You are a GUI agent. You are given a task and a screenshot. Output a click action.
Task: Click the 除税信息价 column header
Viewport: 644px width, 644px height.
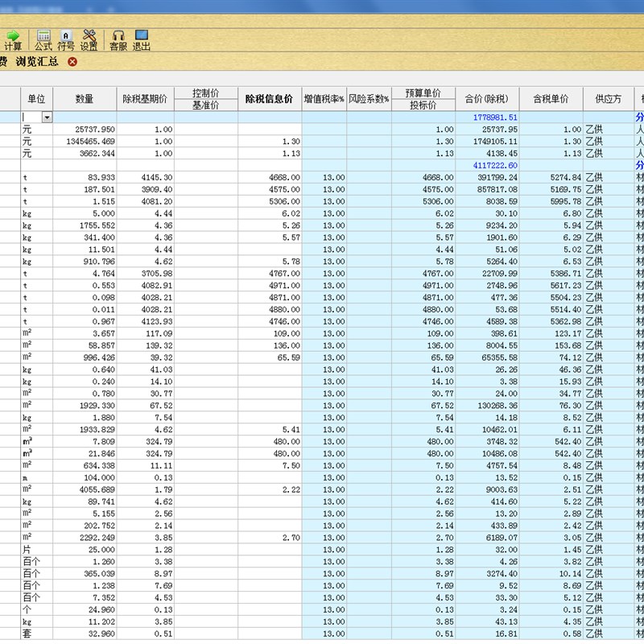coord(270,99)
